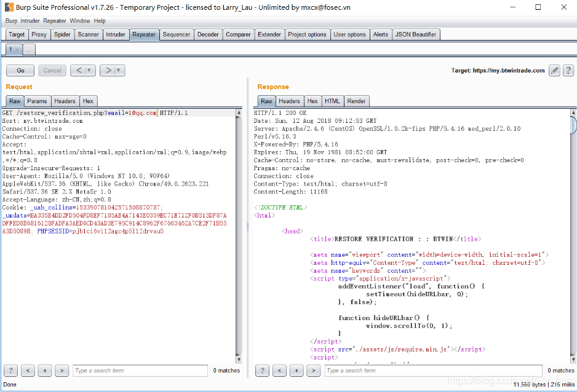Click the pencil edit target icon
This screenshot has height=392, width=577.
click(554, 70)
